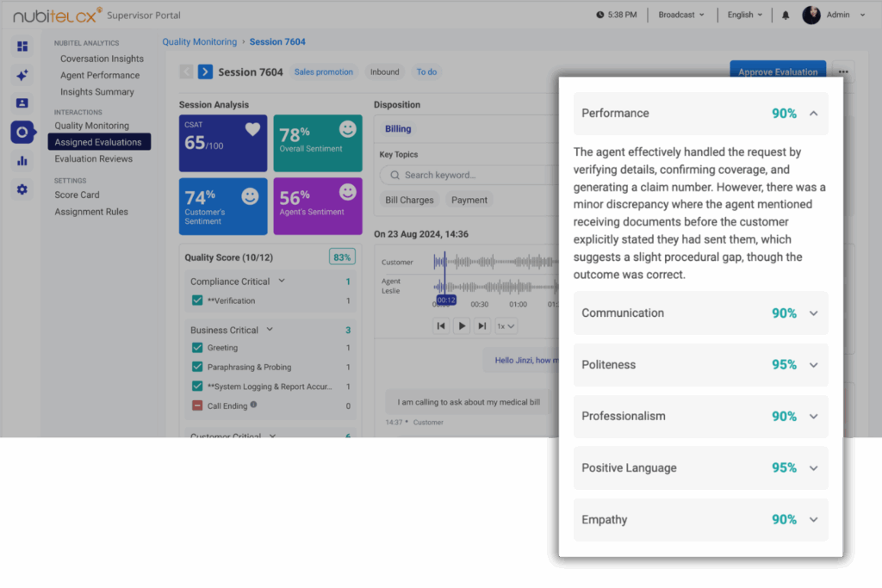Click the Billing disposition tag

click(398, 129)
